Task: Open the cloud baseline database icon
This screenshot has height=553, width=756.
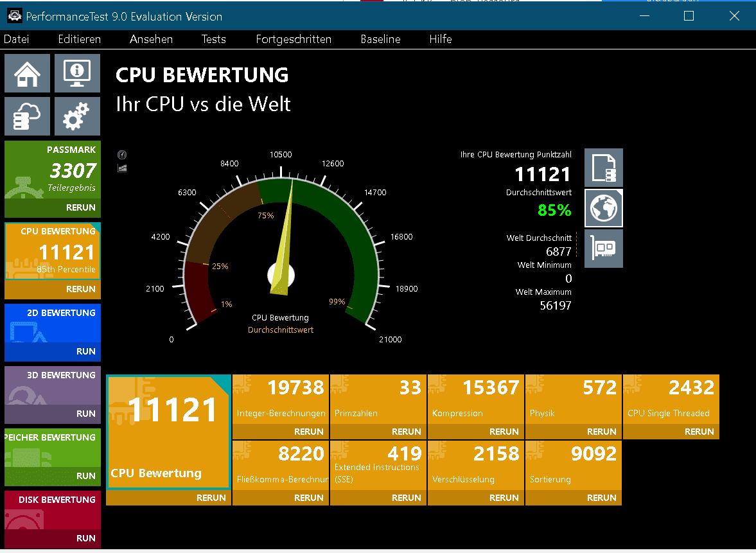Action: click(27, 116)
